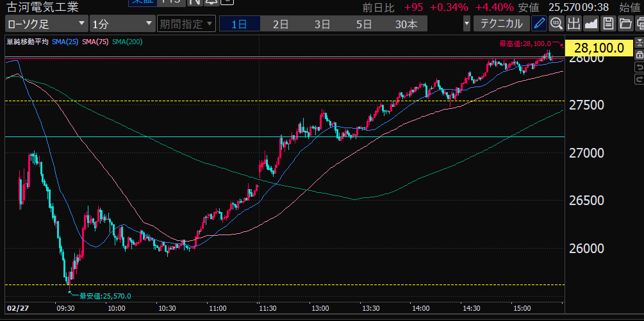The height and width of the screenshot is (321, 644).
Task: Click the redo arrow beside price axis
Action: tap(638, 79)
